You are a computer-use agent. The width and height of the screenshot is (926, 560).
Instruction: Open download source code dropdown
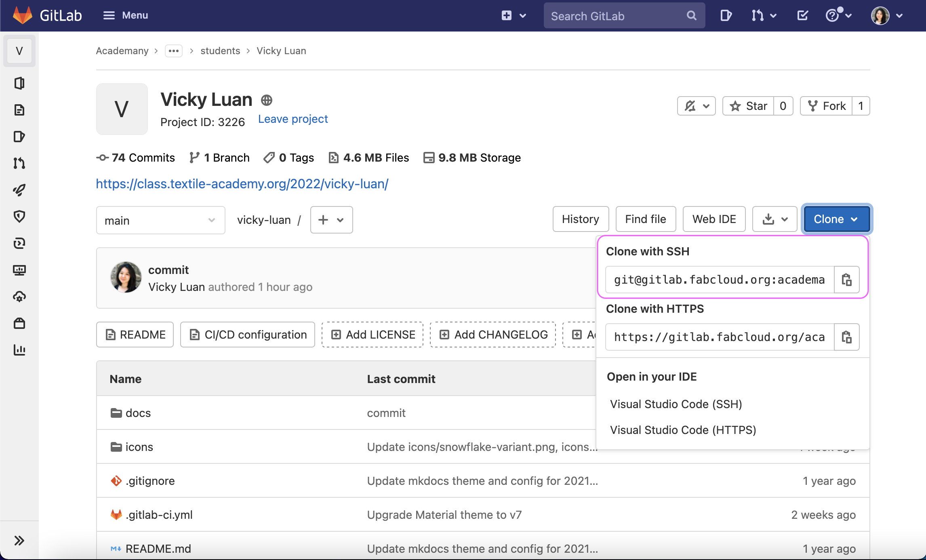(x=774, y=219)
